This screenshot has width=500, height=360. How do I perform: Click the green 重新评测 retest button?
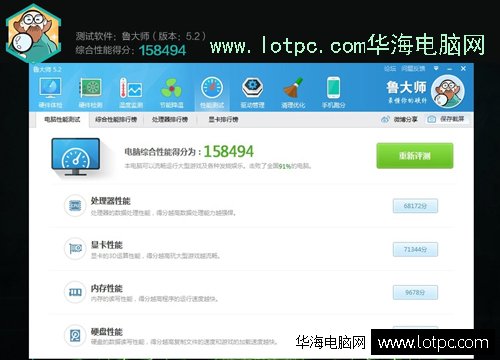(x=415, y=156)
